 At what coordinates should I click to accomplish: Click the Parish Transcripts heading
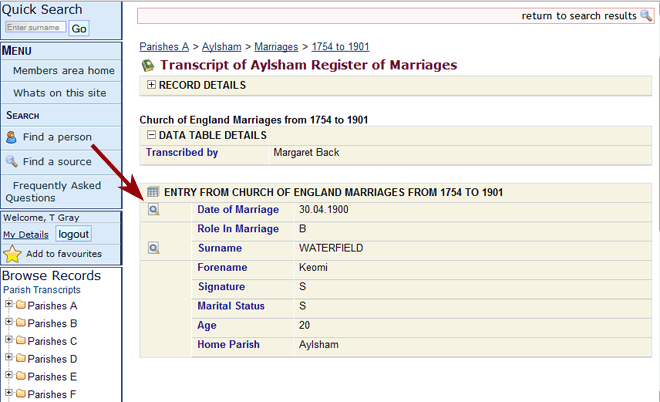[41, 290]
